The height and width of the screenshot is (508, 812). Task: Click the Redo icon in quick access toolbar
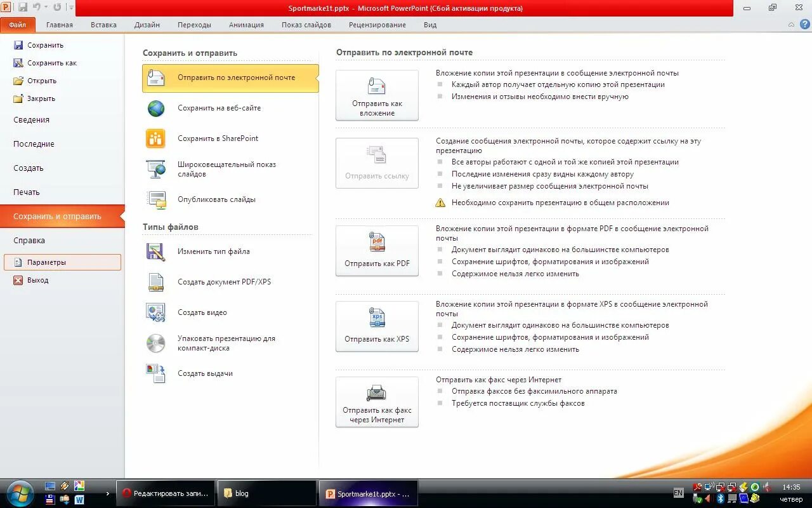click(57, 8)
